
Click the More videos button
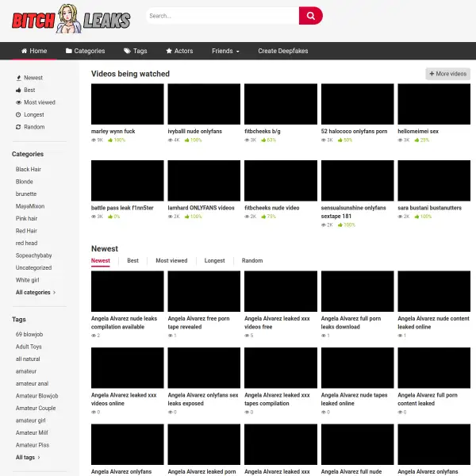[447, 74]
